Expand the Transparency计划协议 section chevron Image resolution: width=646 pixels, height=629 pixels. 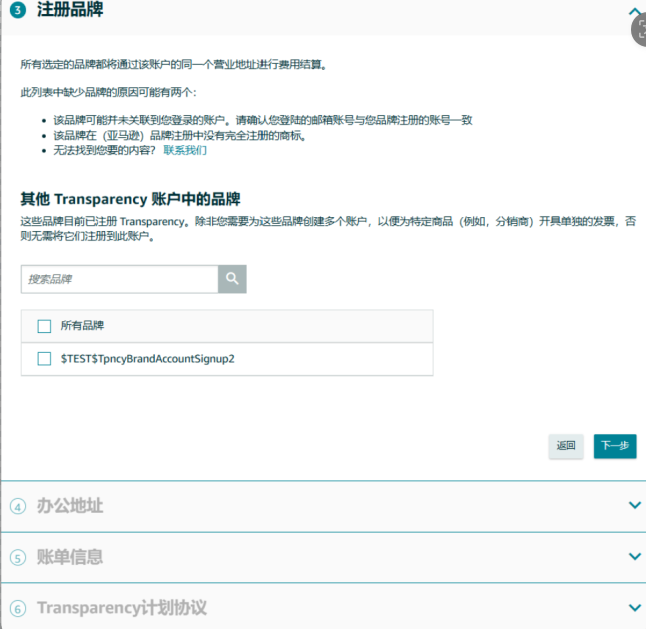[635, 608]
